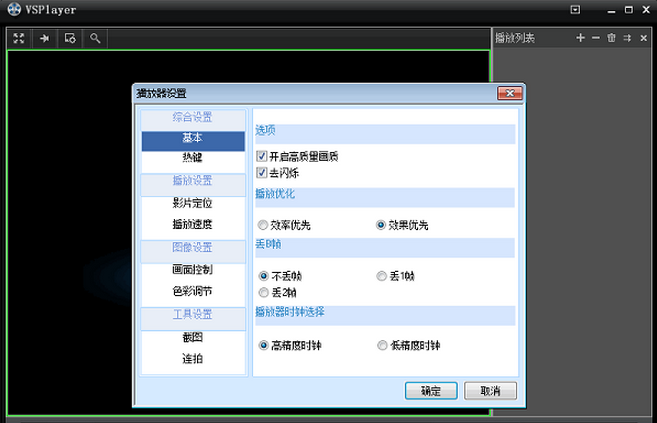
Task: Switch to the 色彩调节 settings page
Action: (192, 291)
